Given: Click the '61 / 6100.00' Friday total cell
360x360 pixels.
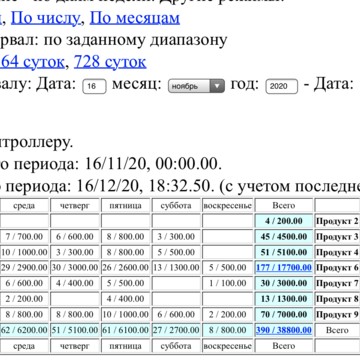Looking at the screenshot, I should 125,330.
